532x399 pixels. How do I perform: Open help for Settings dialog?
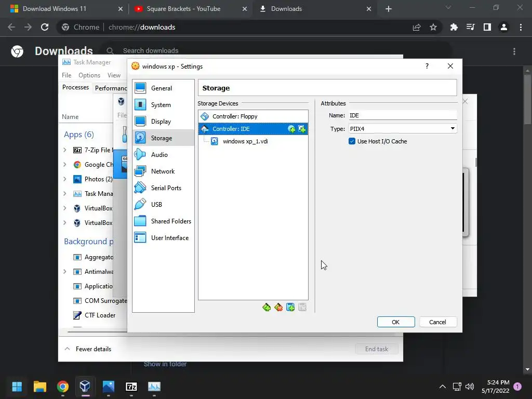tap(427, 66)
